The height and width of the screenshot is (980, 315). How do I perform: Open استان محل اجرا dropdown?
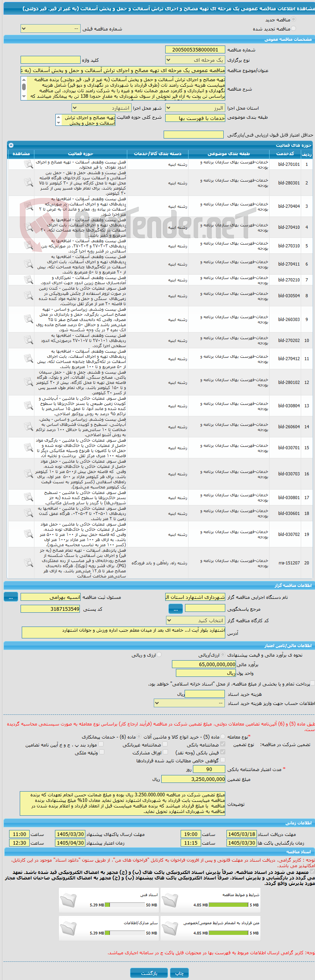(195, 108)
